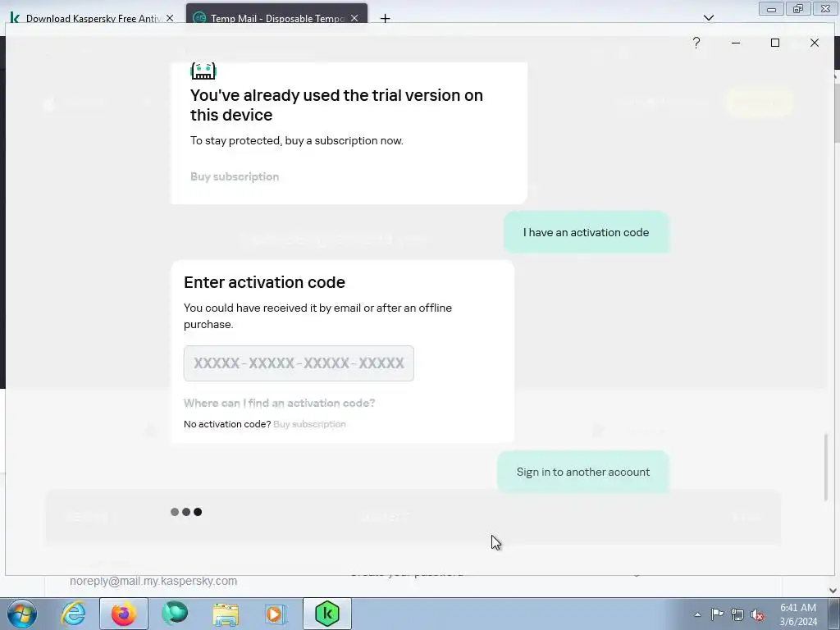Image resolution: width=840 pixels, height=630 pixels.
Task: Close the Download Kaspersky Free Antivirus tab
Action: (170, 18)
